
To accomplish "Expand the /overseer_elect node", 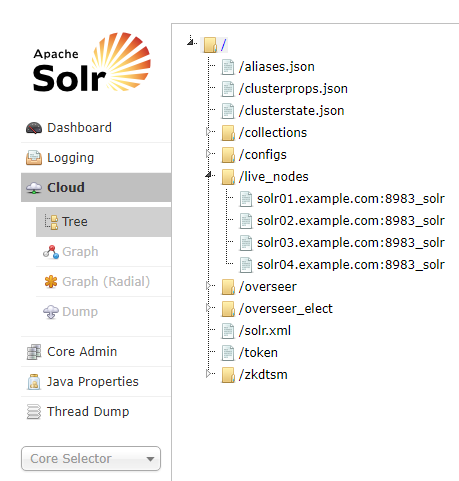I will pyautogui.click(x=209, y=308).
